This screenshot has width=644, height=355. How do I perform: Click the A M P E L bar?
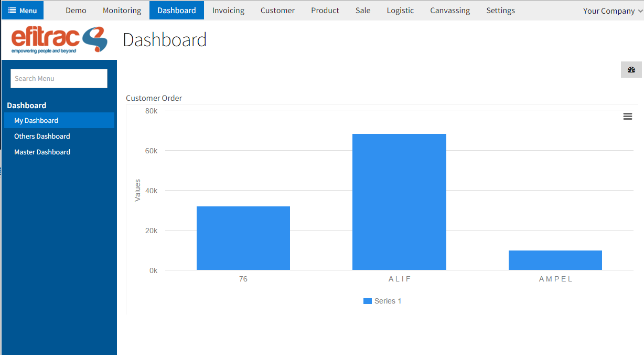(x=555, y=260)
